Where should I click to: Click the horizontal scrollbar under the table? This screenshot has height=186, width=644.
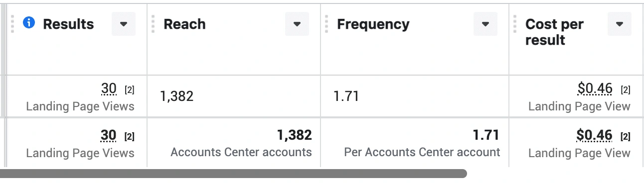tap(233, 174)
